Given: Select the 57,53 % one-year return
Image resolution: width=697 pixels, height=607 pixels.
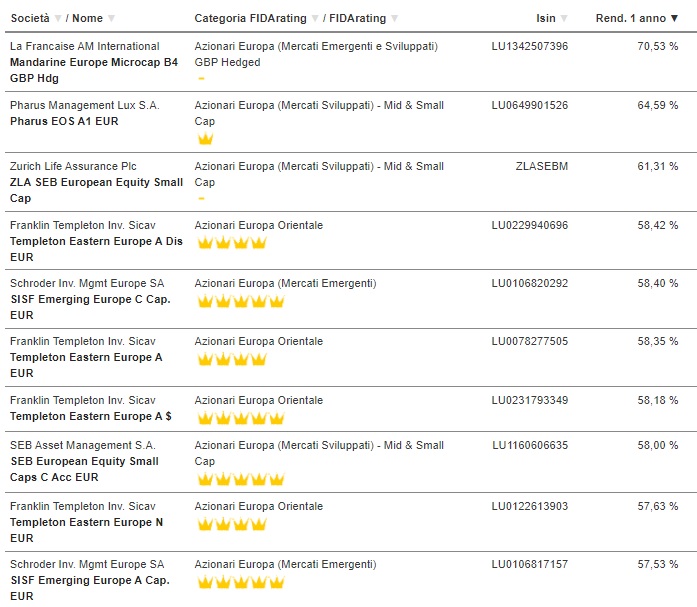Looking at the screenshot, I should click(x=658, y=564).
